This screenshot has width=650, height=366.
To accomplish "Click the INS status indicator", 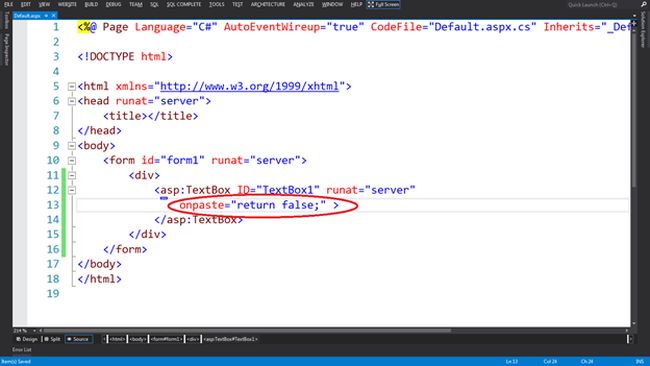I will pyautogui.click(x=640, y=361).
